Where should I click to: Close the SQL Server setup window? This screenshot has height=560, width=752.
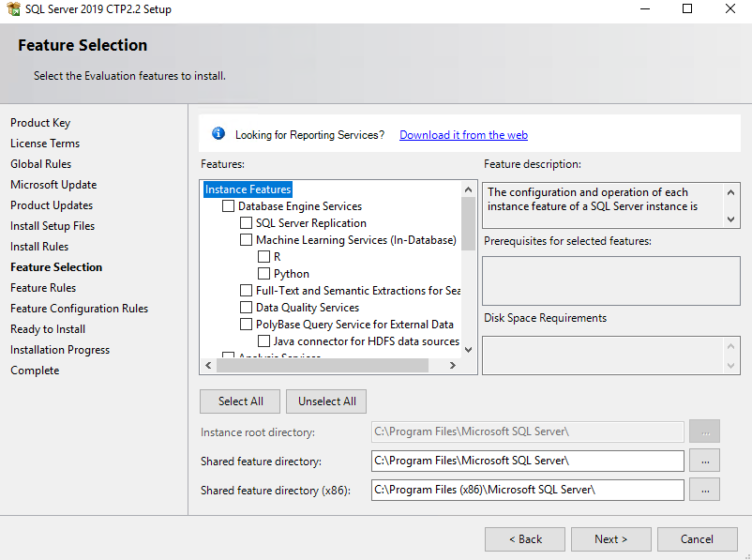pos(729,8)
